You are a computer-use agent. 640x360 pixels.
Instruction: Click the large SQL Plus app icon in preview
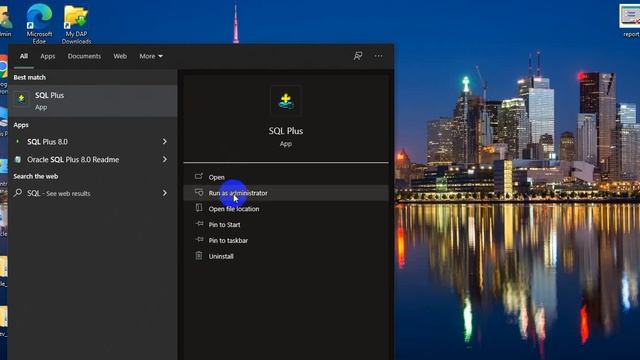click(x=286, y=101)
